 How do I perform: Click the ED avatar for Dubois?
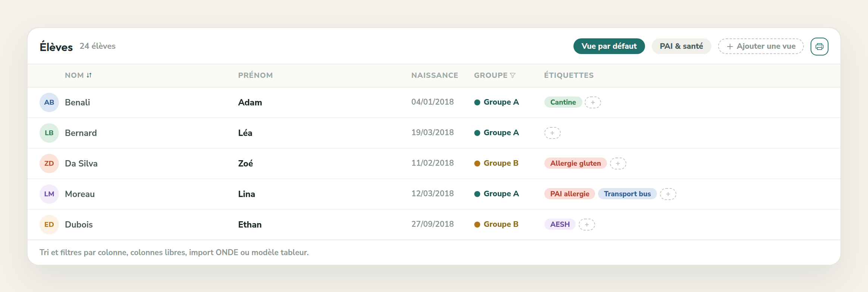(x=49, y=225)
